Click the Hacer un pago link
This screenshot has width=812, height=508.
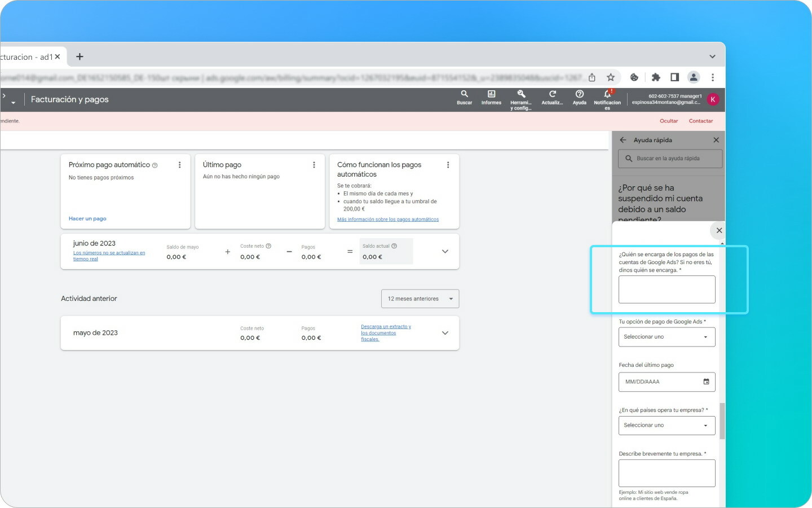87,218
